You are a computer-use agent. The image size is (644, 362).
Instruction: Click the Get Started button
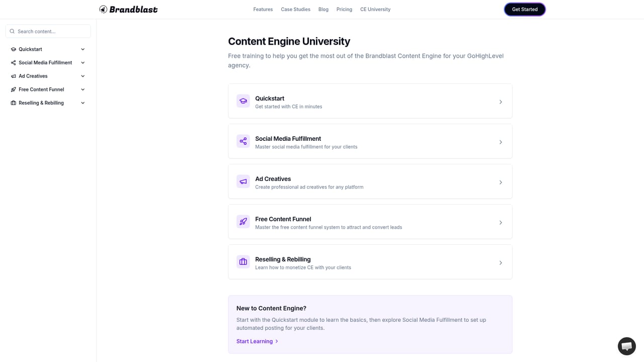(x=525, y=10)
